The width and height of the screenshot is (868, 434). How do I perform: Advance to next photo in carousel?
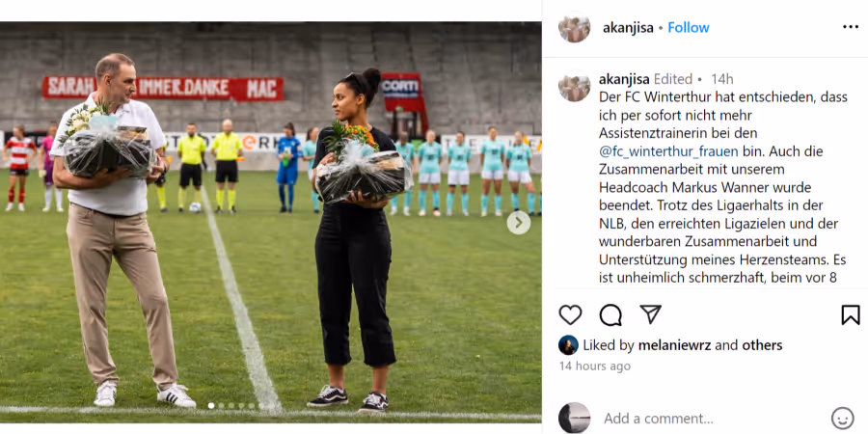click(x=519, y=223)
